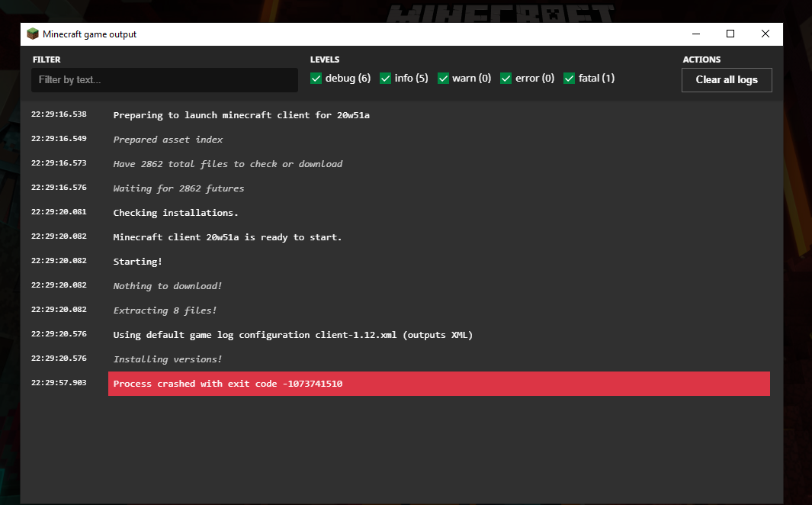
Task: Click the 'Installing versions!' log entry
Action: point(168,359)
